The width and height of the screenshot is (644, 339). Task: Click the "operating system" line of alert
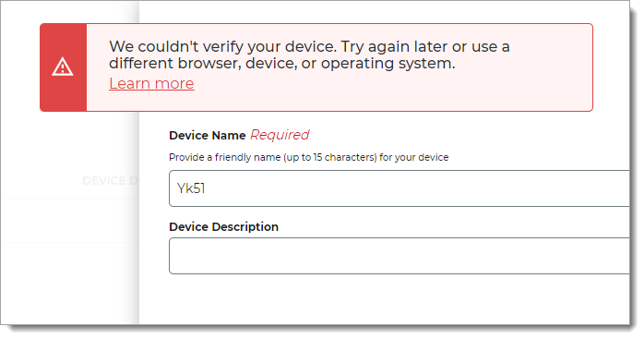pyautogui.click(x=282, y=64)
